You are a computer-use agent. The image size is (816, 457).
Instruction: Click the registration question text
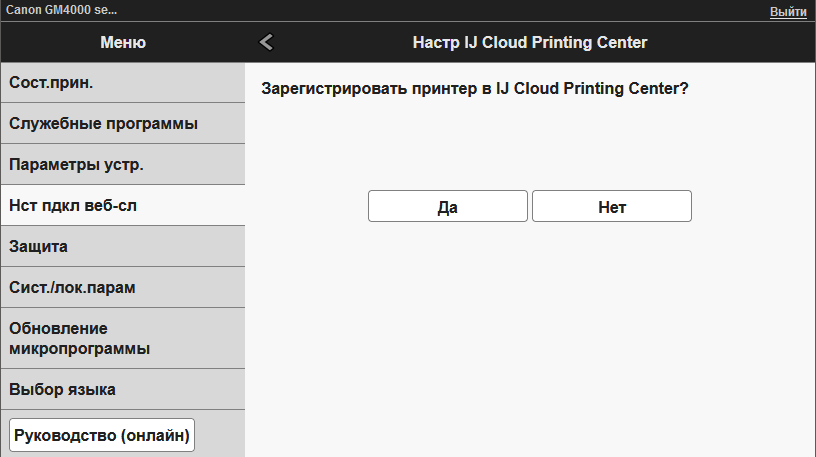474,88
